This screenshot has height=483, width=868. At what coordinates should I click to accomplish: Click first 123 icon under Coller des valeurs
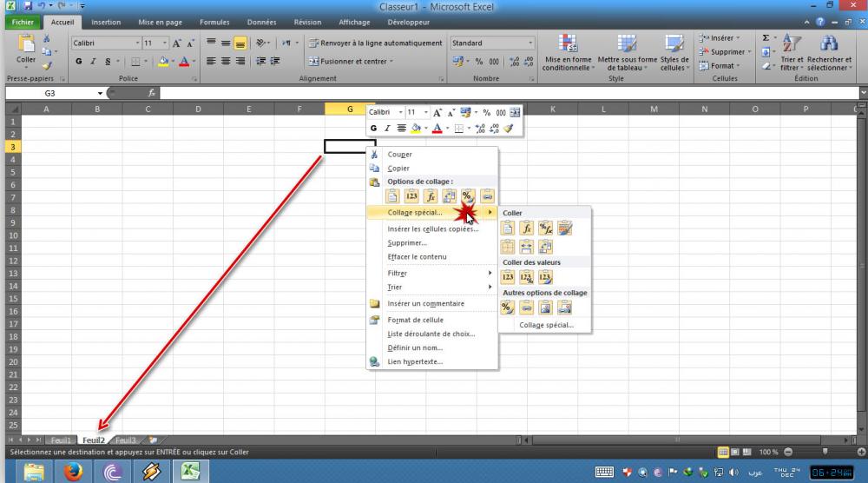point(508,277)
